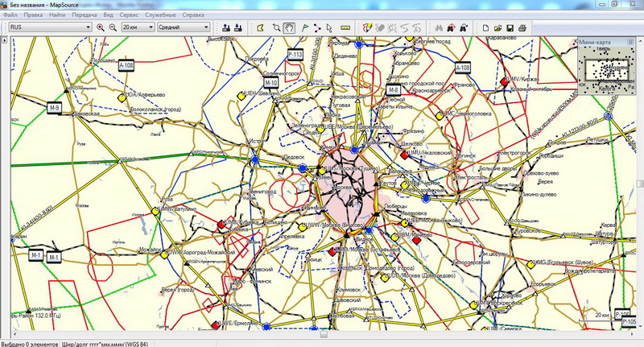
Task: Select the Hand pan tool
Action: 290,27
